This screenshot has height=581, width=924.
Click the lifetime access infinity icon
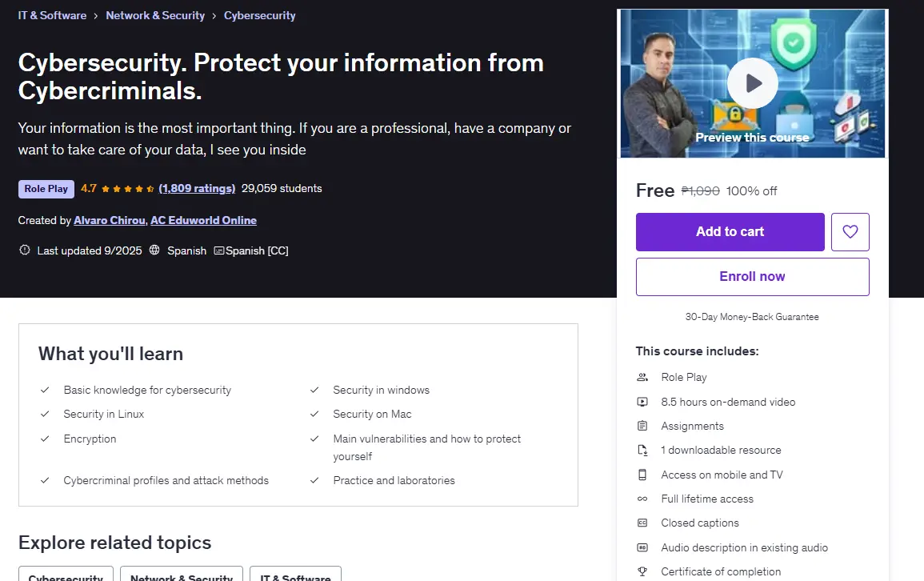coord(642,499)
